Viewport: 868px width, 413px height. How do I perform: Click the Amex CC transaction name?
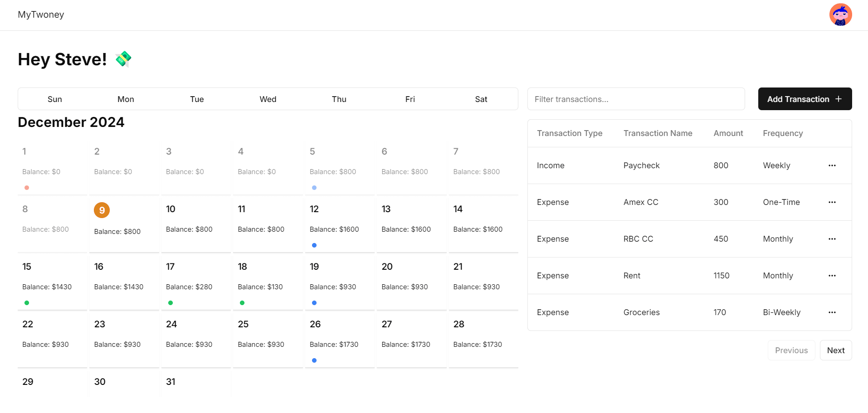pyautogui.click(x=641, y=202)
